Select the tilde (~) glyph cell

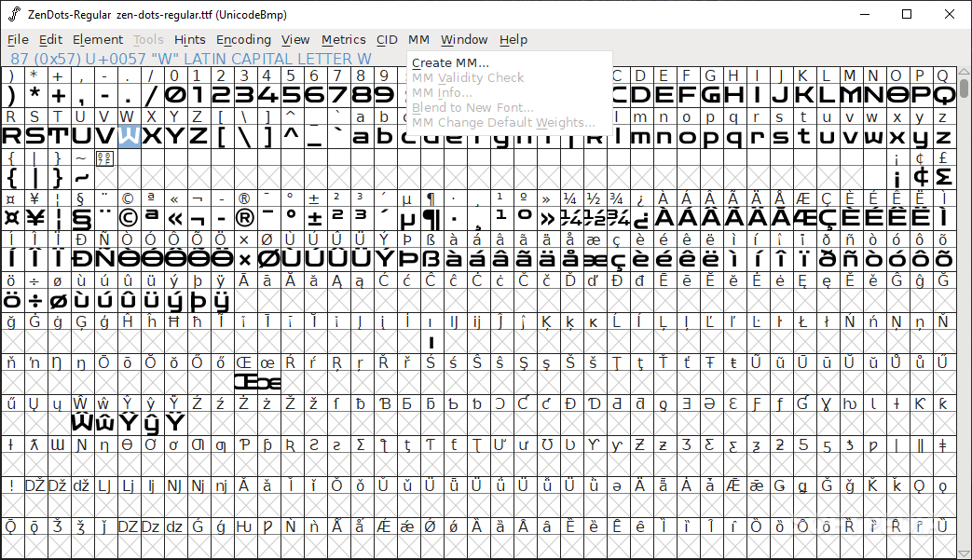(x=81, y=177)
